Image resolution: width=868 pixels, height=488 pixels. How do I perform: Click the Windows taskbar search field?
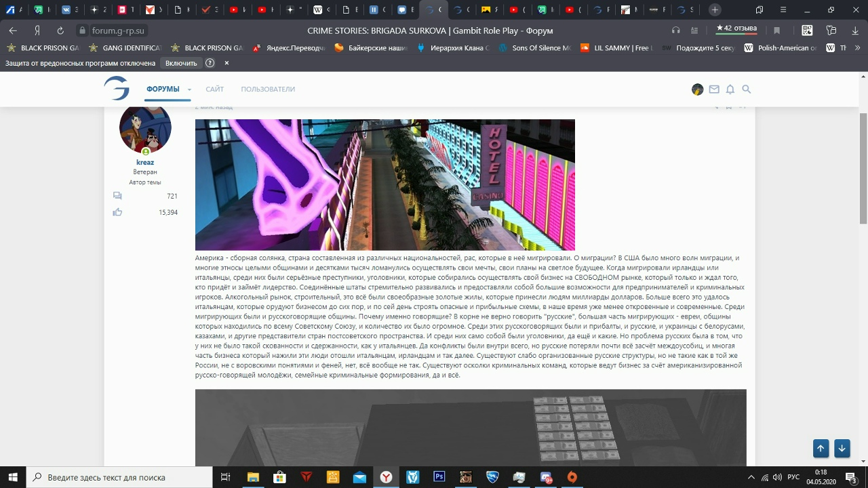[x=122, y=477]
